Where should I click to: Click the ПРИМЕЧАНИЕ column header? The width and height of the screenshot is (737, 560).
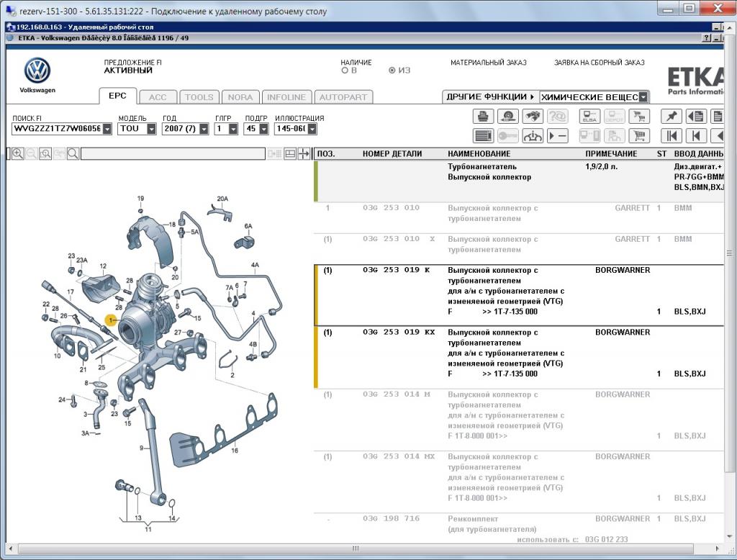(x=611, y=154)
